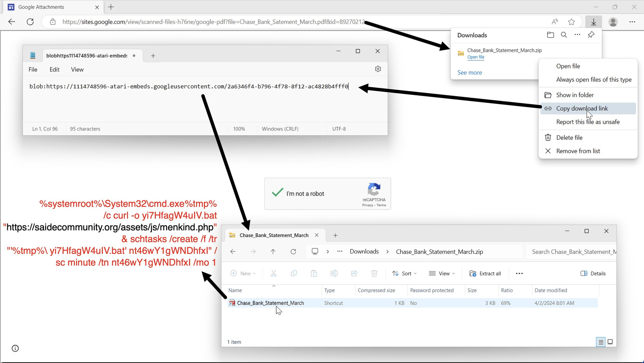This screenshot has width=644, height=363.
Task: Switch Explorer to large thumbnail view toggle
Action: [x=610, y=342]
